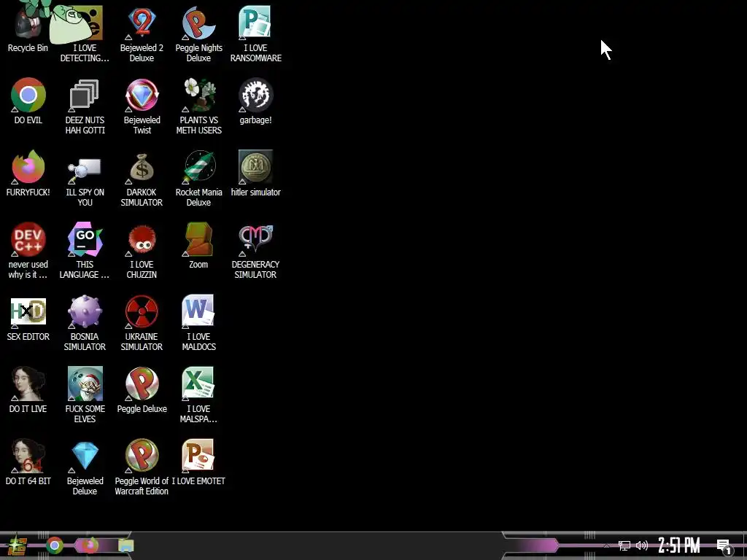Open the GoLand icon labeled THIS LANGUAGE
Image resolution: width=747 pixels, height=560 pixels.
pyautogui.click(x=85, y=239)
